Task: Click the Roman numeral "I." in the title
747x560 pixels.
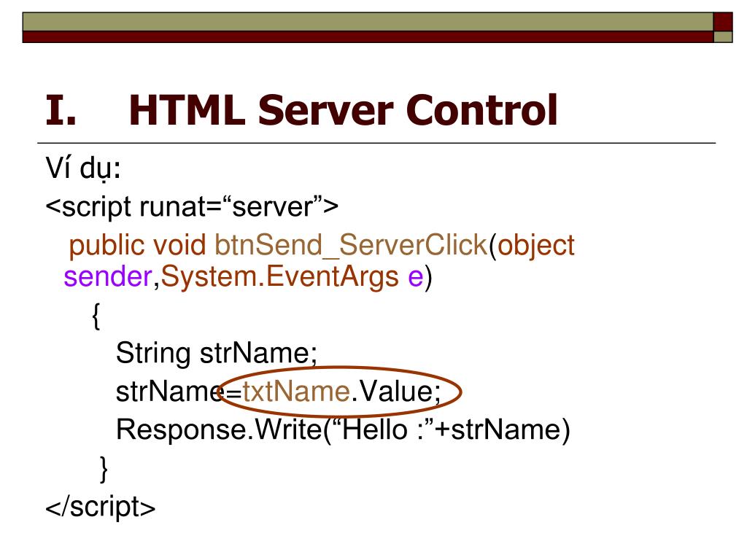Action: 61,110
